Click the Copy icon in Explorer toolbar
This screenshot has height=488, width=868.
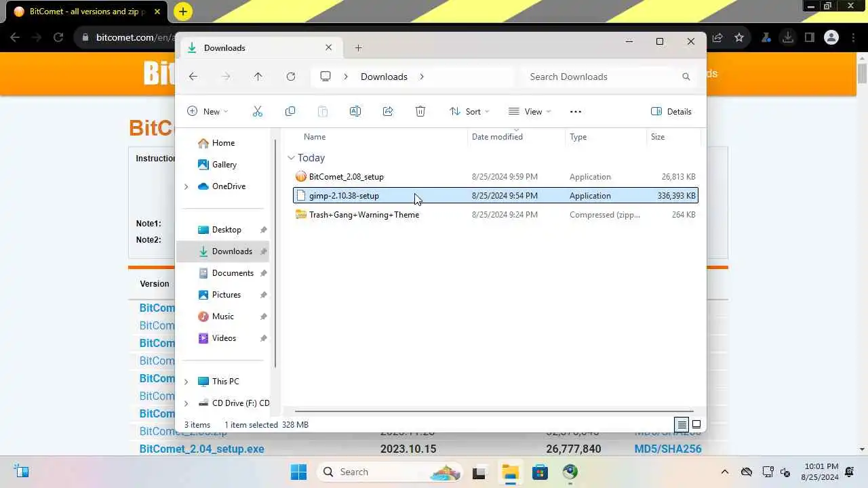point(290,111)
